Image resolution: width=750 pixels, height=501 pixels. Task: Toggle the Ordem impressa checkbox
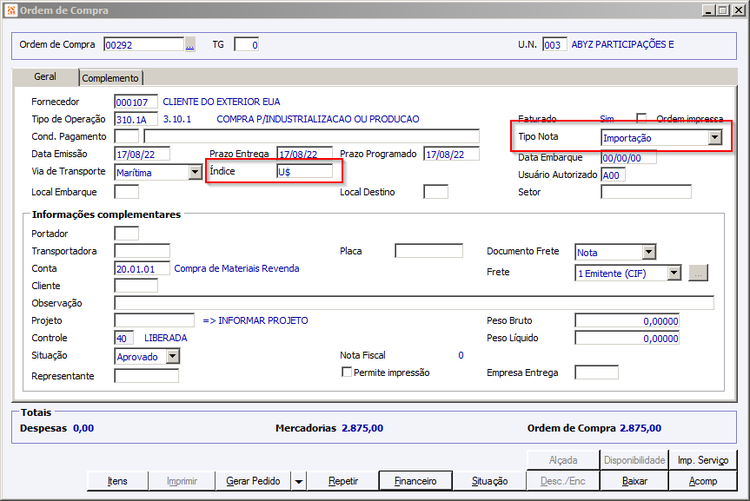click(x=641, y=118)
